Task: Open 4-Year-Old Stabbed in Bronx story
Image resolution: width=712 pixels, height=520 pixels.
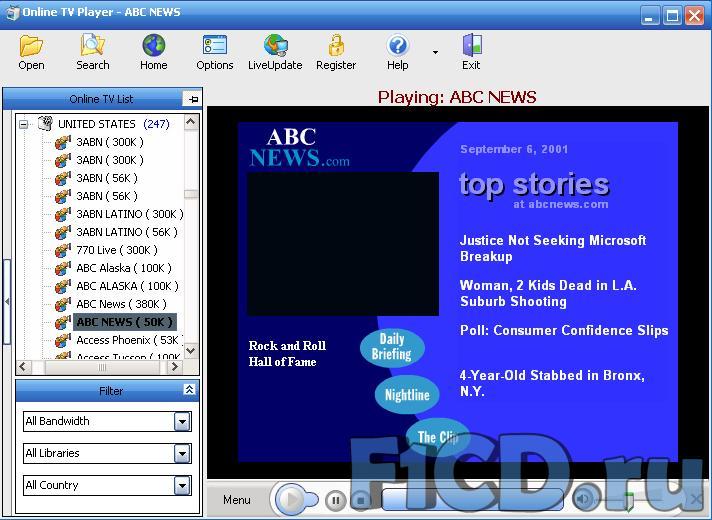Action: [552, 383]
